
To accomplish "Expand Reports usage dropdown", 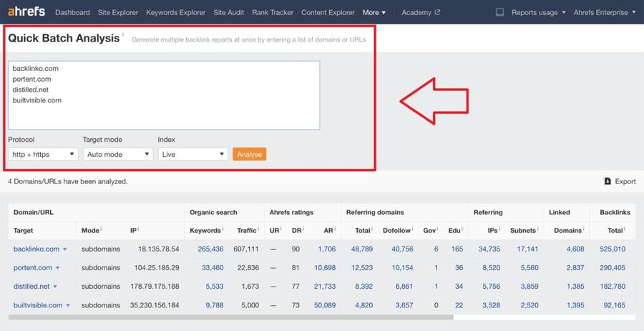I will (x=538, y=12).
